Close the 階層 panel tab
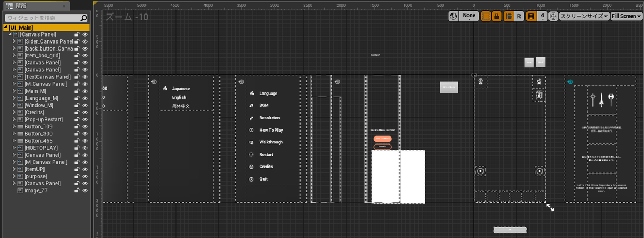 pos(65,6)
